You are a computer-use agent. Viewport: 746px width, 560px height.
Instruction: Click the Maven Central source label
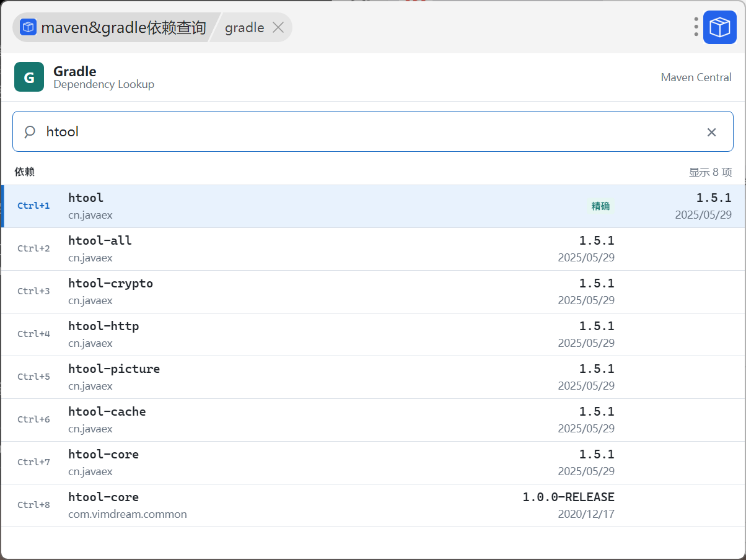point(696,77)
